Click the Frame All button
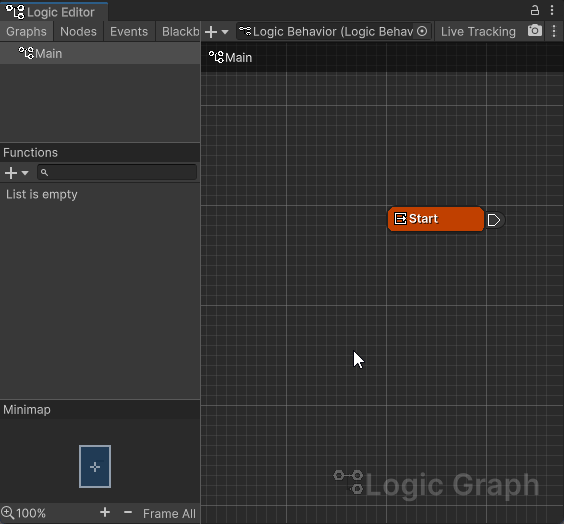Screen dimensions: 564x524 169,513
